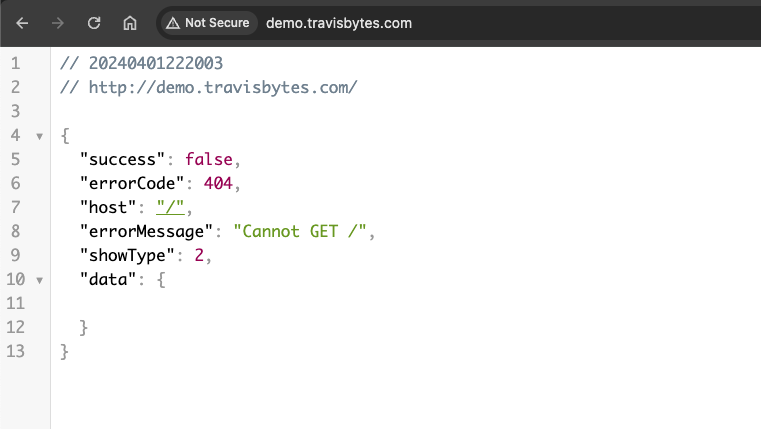
Task: Go back with the browser back arrow
Action: point(22,23)
